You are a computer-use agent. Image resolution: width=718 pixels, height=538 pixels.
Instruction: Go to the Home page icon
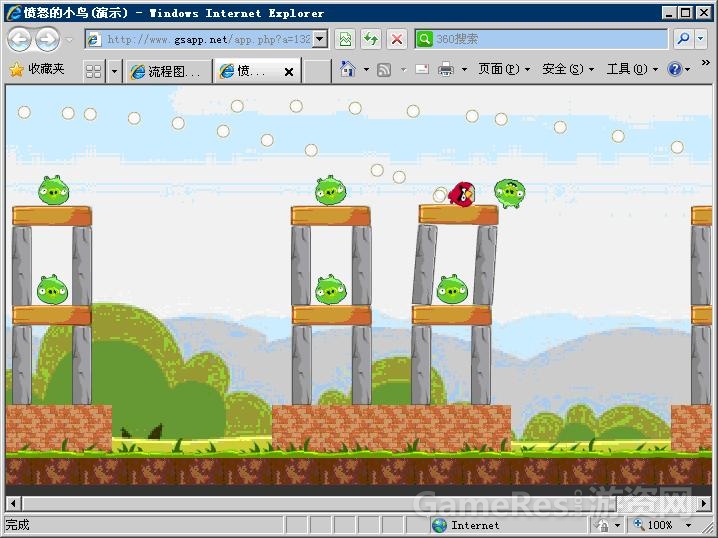click(348, 69)
